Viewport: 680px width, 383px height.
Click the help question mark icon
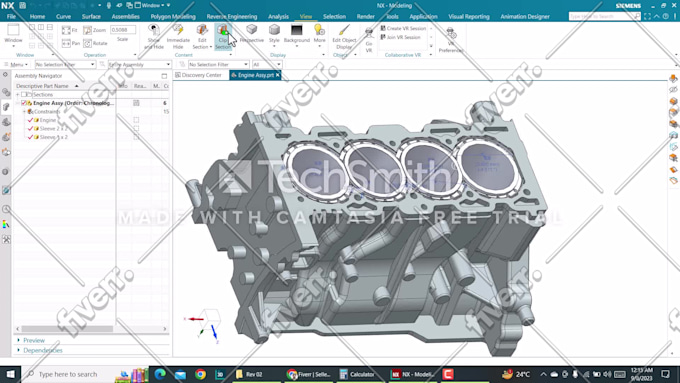pos(666,16)
